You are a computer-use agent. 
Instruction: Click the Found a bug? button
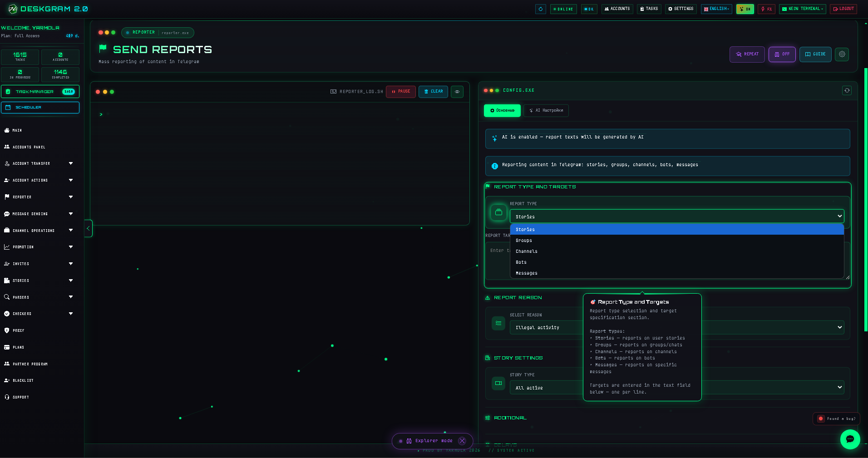(x=836, y=419)
